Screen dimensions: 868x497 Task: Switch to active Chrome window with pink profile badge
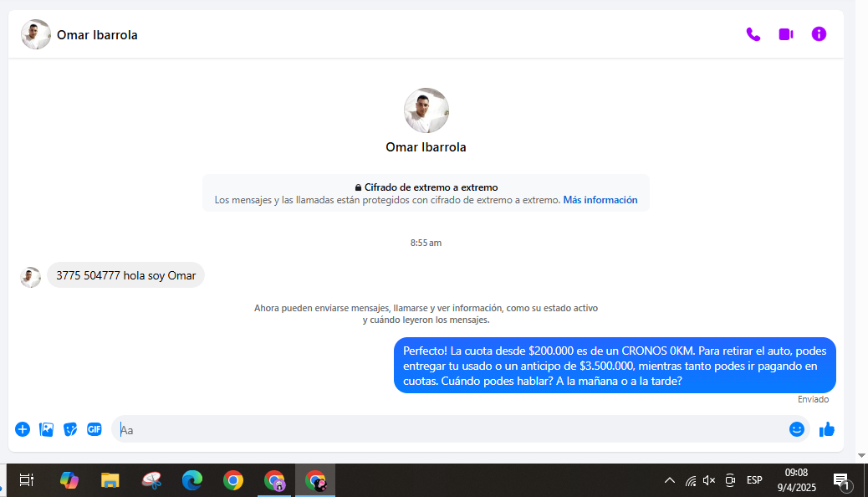[x=315, y=480]
